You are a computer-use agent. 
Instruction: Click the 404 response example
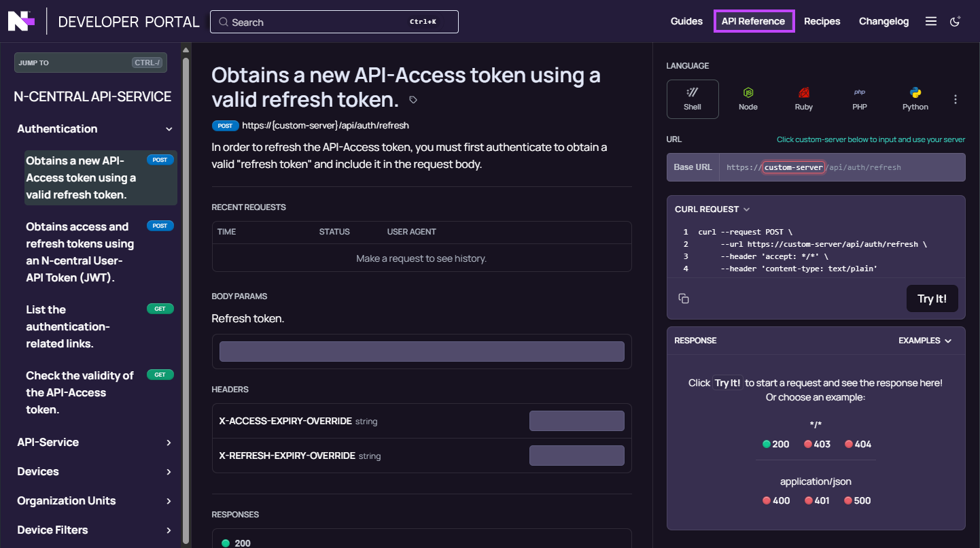point(858,444)
